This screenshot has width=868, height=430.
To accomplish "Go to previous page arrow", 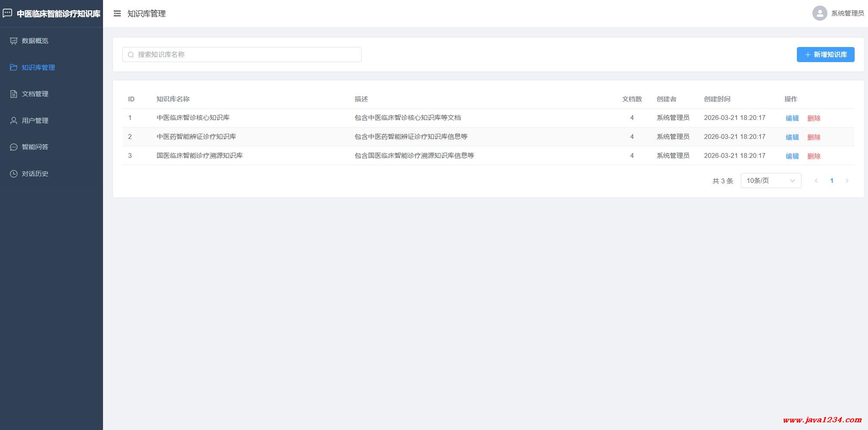I will pyautogui.click(x=816, y=181).
